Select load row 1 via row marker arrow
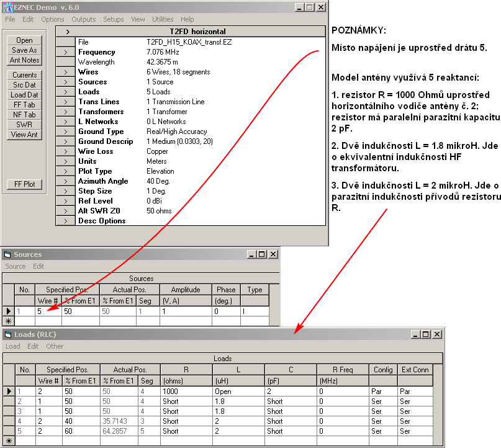The height and width of the screenshot is (448, 501). [x=9, y=392]
